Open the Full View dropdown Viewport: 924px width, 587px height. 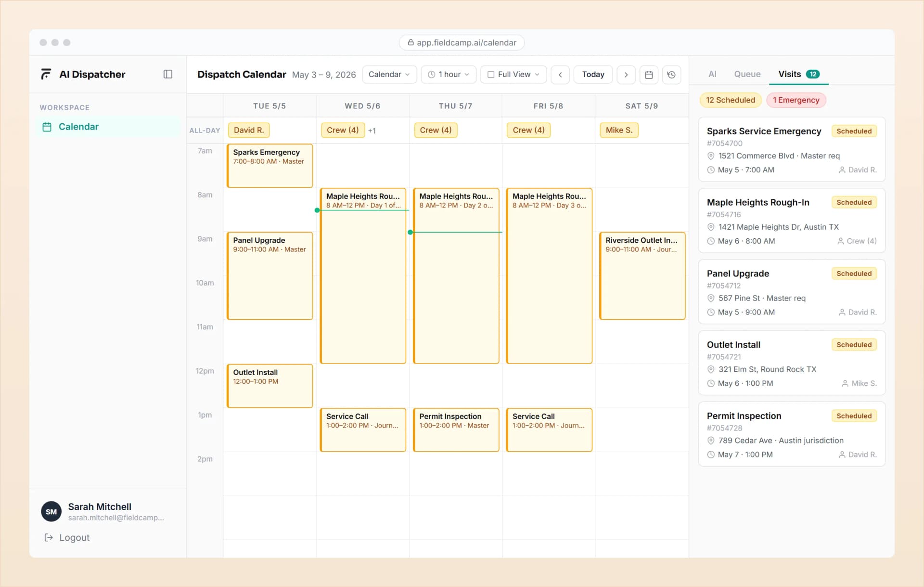tap(513, 75)
